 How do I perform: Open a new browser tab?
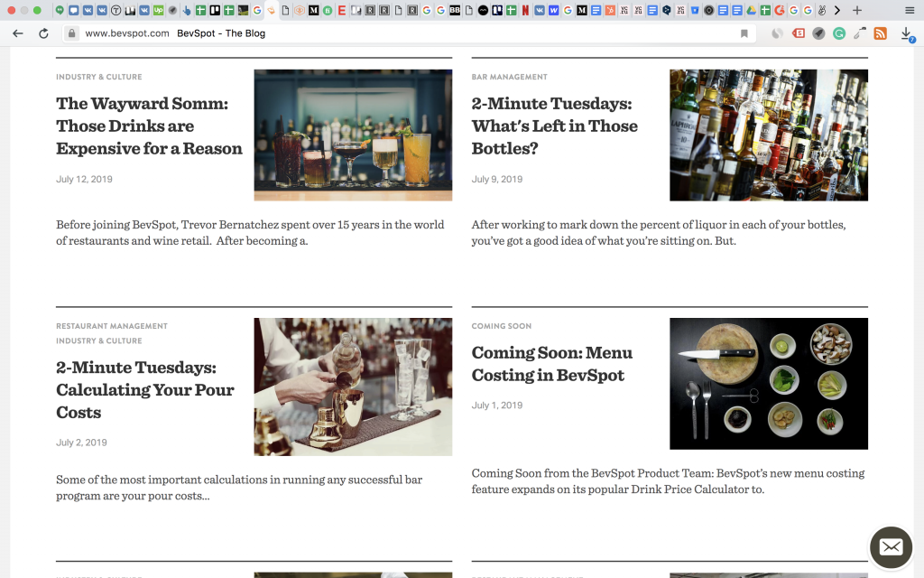856,10
